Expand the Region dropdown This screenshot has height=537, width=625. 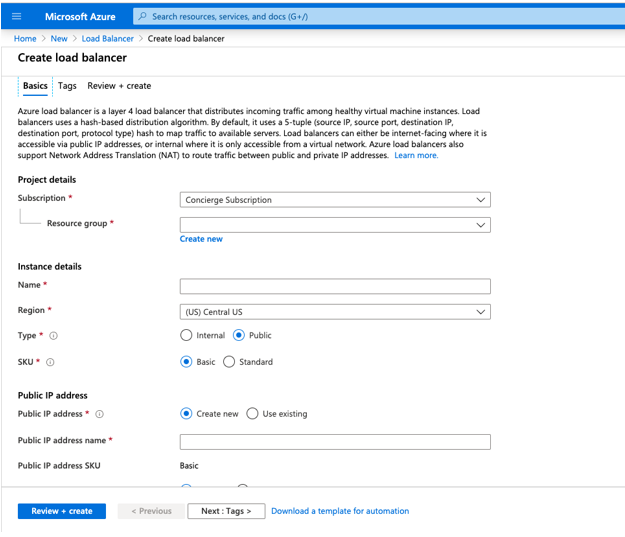(x=335, y=311)
